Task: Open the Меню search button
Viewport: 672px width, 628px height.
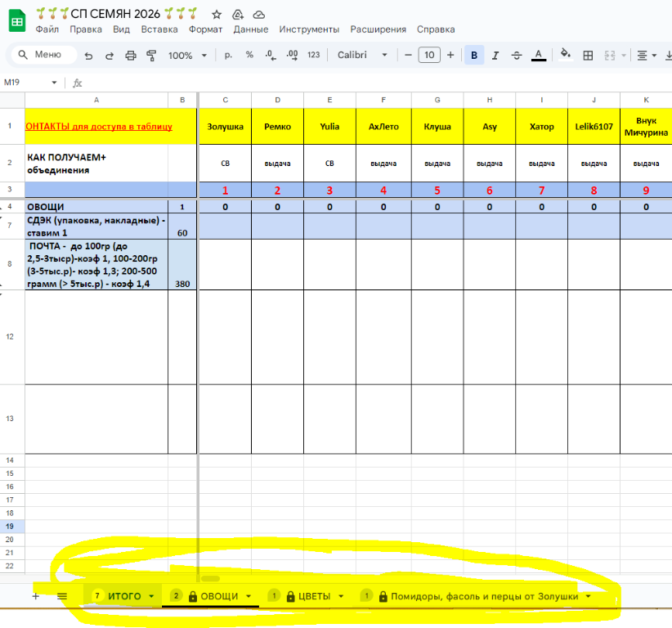Action: [x=41, y=55]
